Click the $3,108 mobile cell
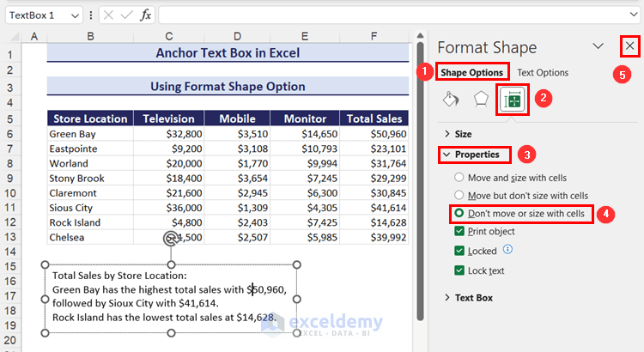Viewport: 644px width, 352px height. 237,149
